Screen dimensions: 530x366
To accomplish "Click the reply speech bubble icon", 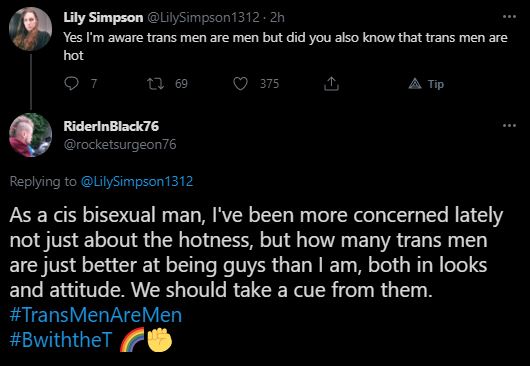I will [71, 83].
